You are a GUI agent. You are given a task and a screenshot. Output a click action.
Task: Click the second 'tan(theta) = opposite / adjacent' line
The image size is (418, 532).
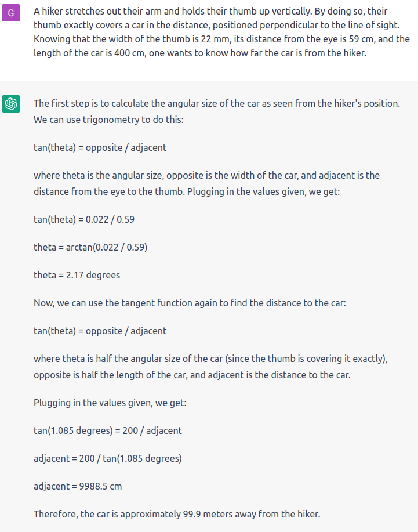point(100,331)
